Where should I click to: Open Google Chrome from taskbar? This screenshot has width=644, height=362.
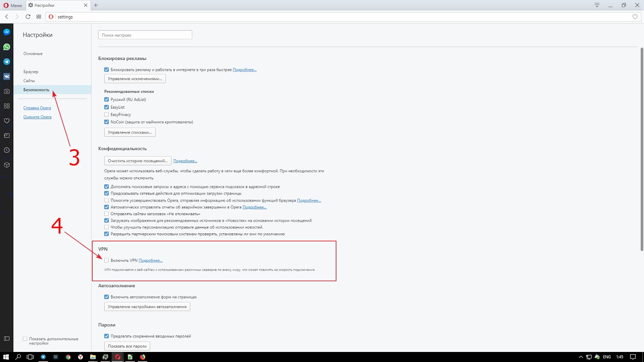[68, 357]
